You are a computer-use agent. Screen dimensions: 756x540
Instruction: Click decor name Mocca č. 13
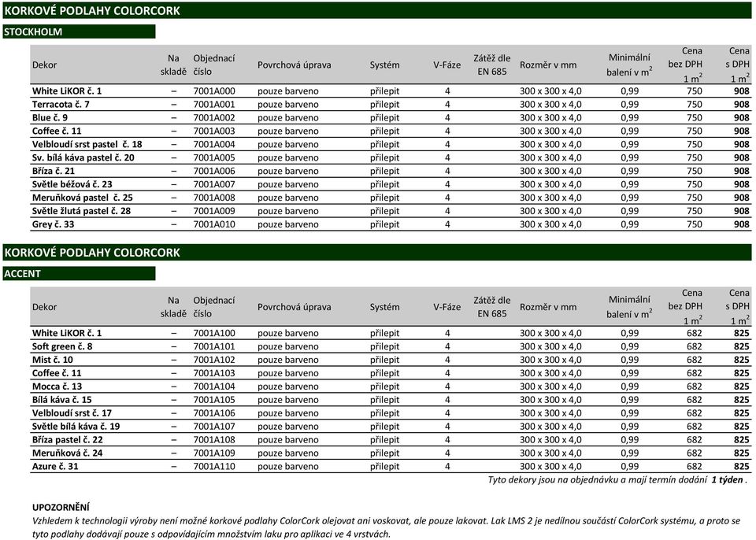click(57, 387)
